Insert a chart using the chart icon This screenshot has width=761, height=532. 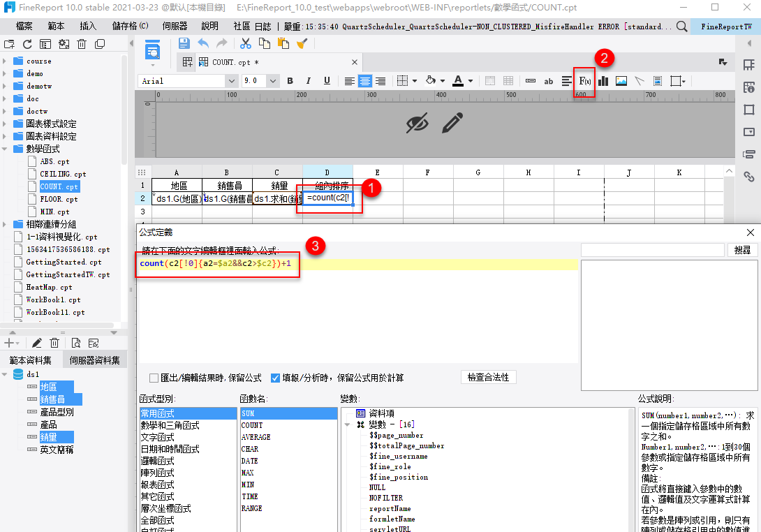(603, 81)
